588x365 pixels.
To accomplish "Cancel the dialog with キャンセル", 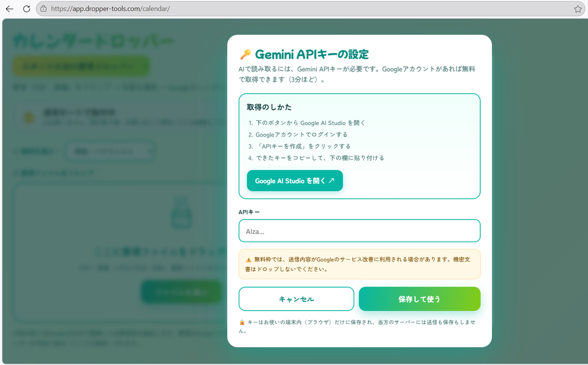I will tap(296, 299).
